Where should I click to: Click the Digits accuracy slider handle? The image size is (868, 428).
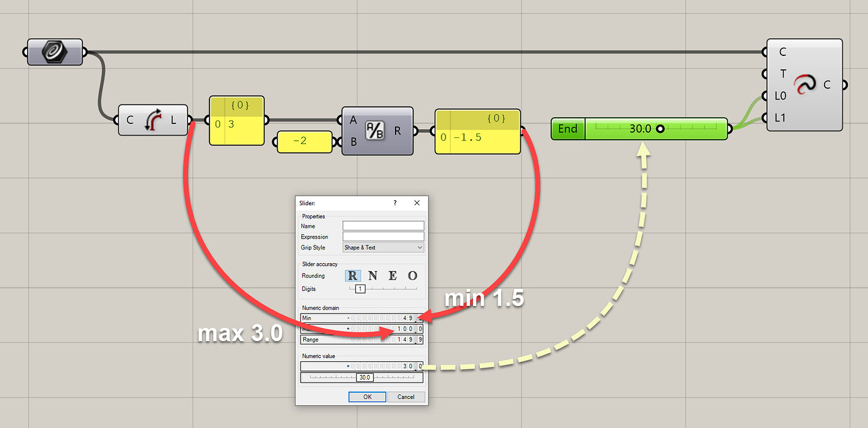360,288
